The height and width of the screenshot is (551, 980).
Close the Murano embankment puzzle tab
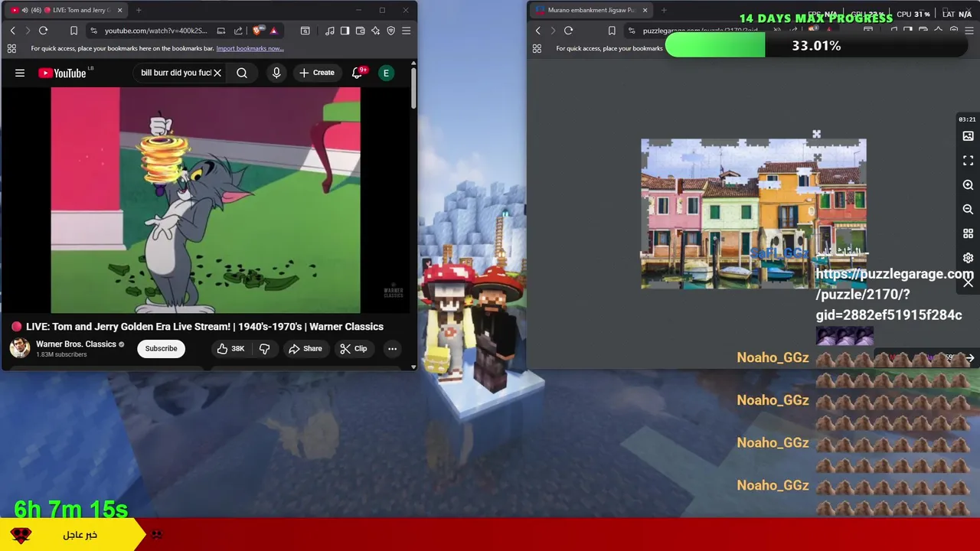click(645, 10)
